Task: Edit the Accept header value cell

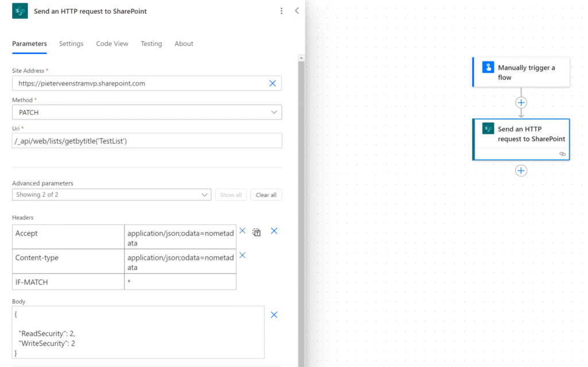Action: click(180, 237)
